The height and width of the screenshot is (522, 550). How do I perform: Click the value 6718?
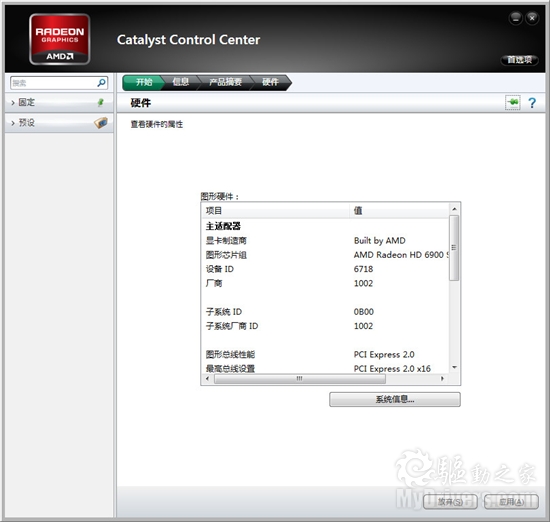click(x=363, y=269)
